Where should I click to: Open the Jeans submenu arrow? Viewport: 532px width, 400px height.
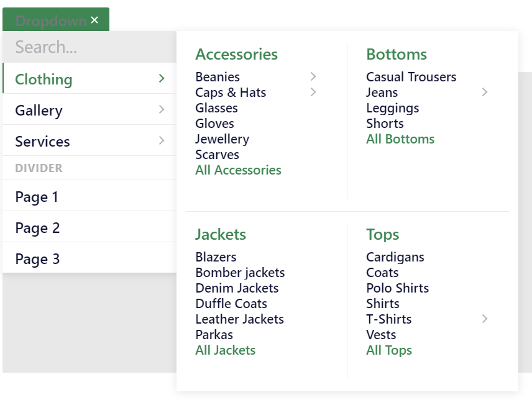pyautogui.click(x=485, y=92)
